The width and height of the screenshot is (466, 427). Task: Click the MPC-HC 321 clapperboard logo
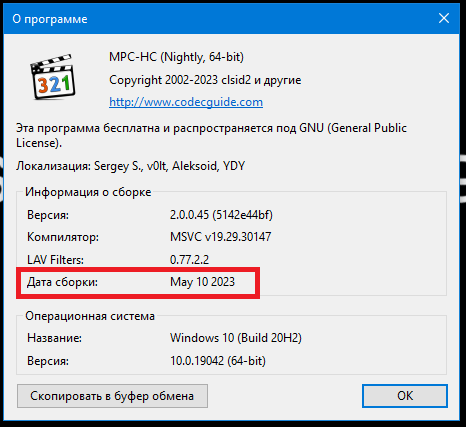pyautogui.click(x=53, y=77)
